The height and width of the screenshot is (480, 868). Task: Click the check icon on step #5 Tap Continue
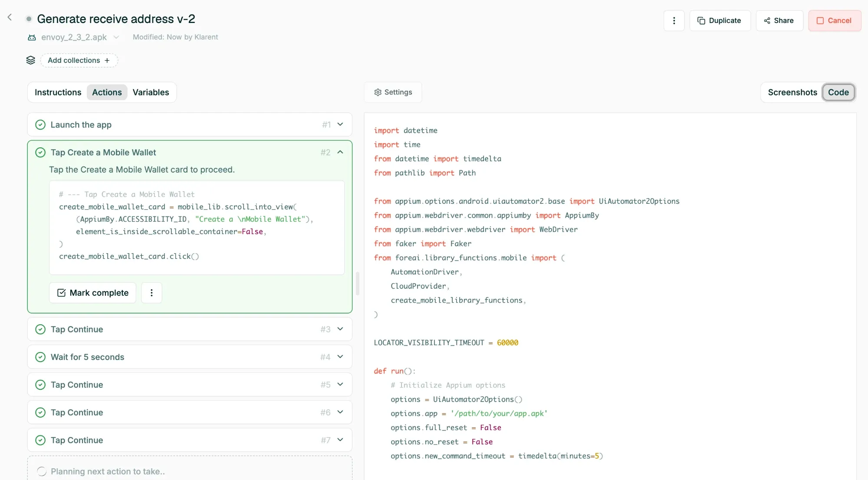[x=40, y=385]
